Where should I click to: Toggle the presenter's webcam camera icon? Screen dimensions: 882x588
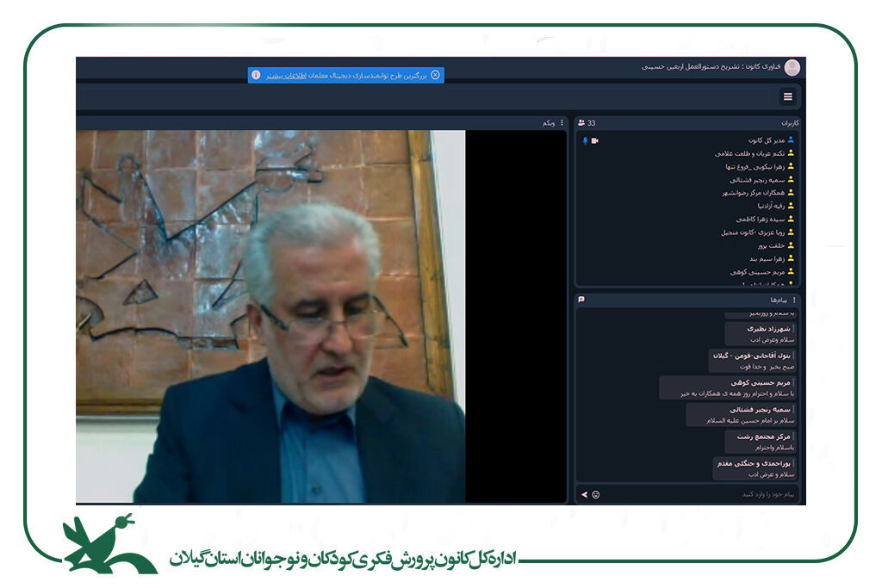[x=594, y=140]
